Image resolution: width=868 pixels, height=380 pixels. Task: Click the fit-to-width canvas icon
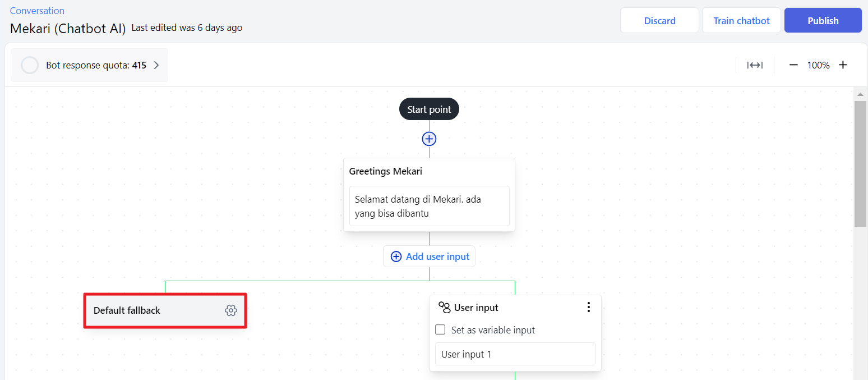(755, 65)
